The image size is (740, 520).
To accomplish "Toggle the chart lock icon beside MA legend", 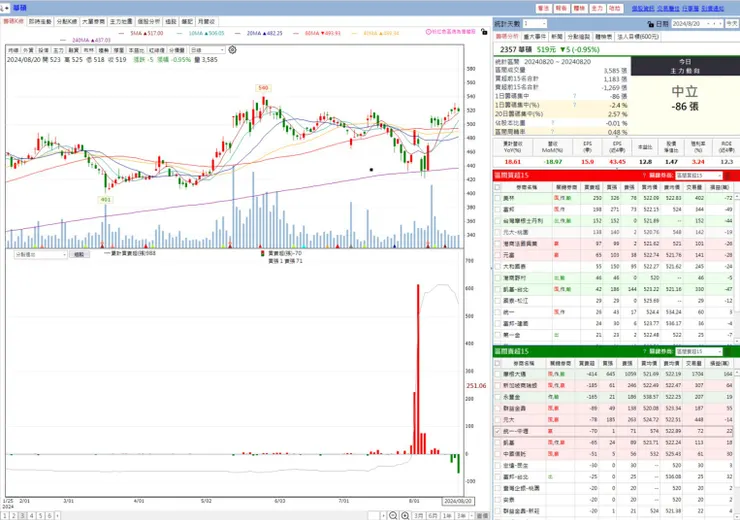I will coord(484,32).
